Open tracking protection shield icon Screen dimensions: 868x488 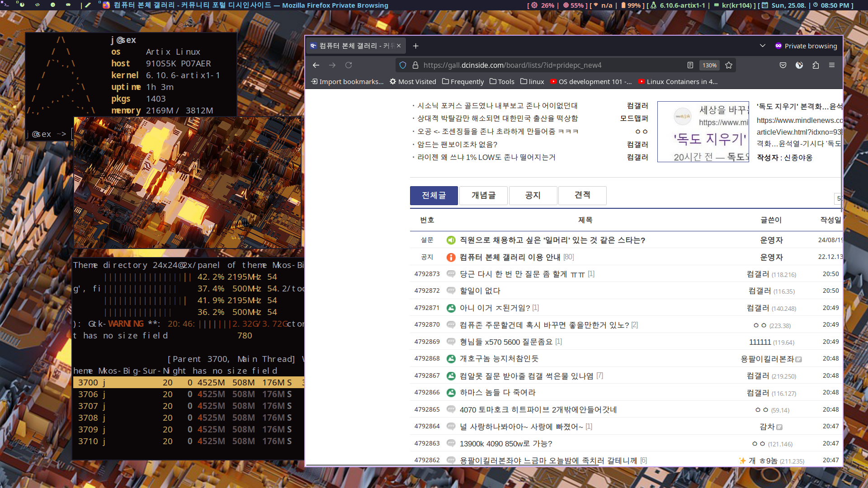[x=403, y=65]
